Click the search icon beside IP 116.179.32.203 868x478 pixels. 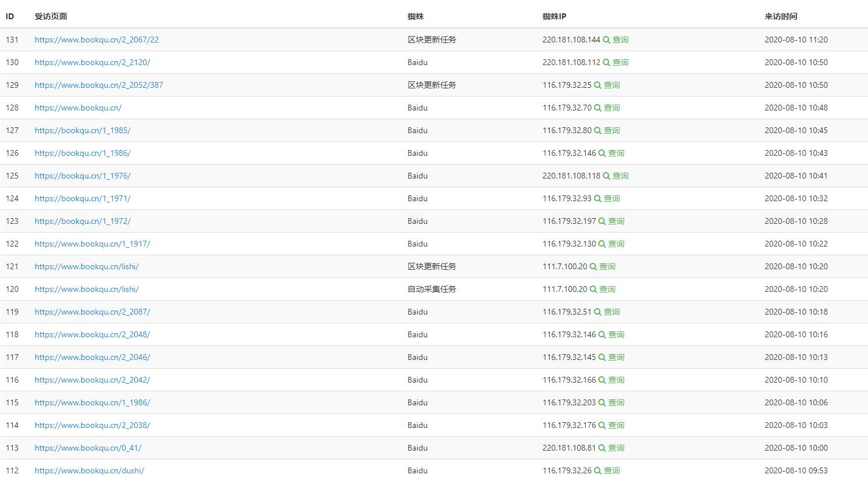[x=602, y=402]
